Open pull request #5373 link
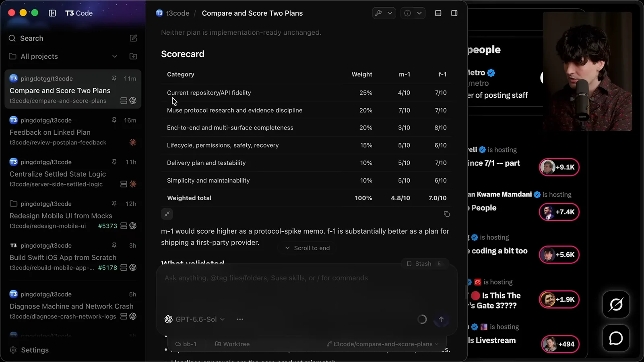The width and height of the screenshot is (644, 362). 107,226
